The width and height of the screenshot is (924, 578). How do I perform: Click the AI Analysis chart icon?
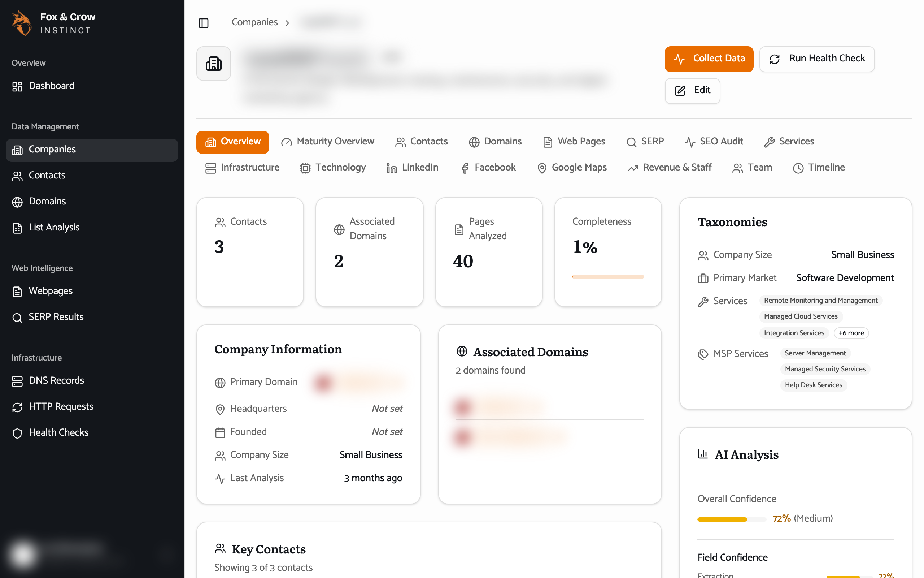(703, 454)
